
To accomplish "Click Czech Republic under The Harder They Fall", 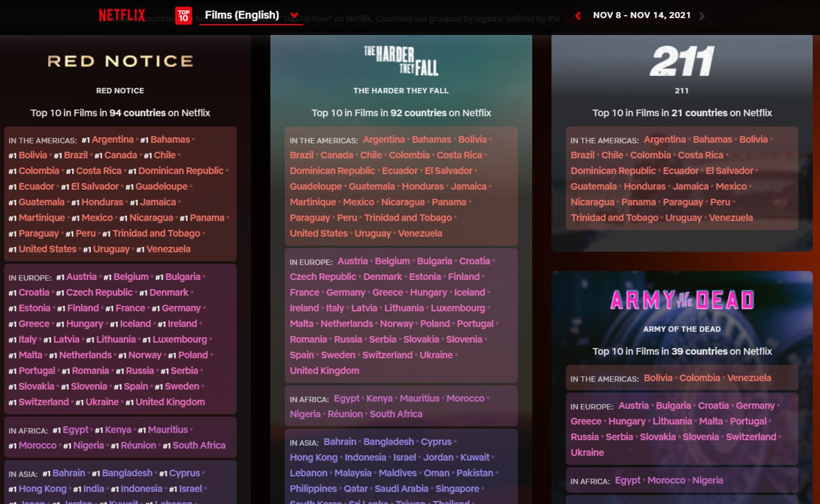I will click(323, 277).
